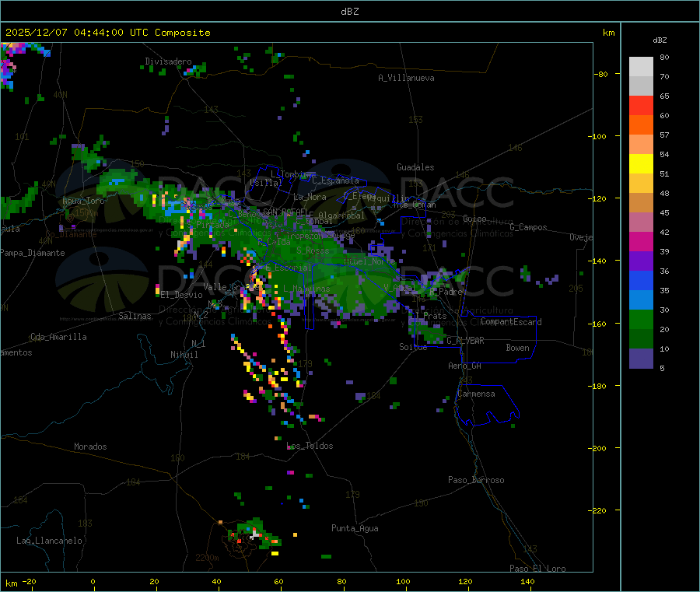Screen dimensions: 700x592
Task: Click the dBZ heading above the color legend
Action: (660, 40)
